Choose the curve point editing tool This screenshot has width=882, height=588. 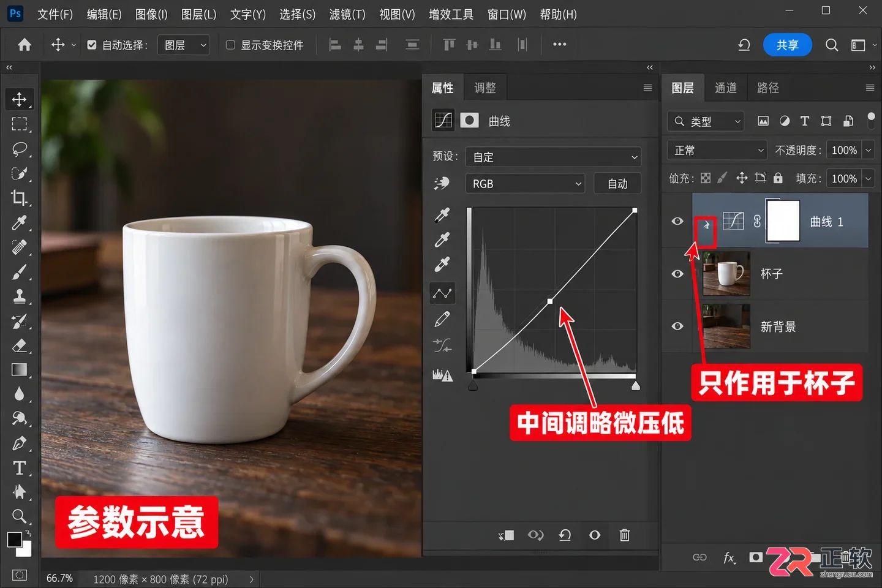(x=442, y=294)
